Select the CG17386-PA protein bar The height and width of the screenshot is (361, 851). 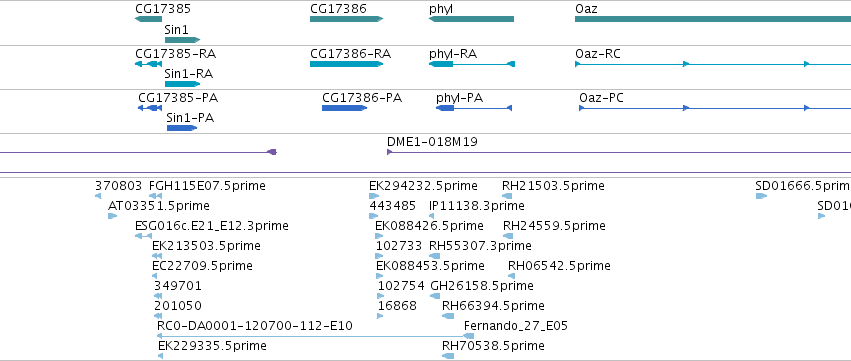(344, 108)
